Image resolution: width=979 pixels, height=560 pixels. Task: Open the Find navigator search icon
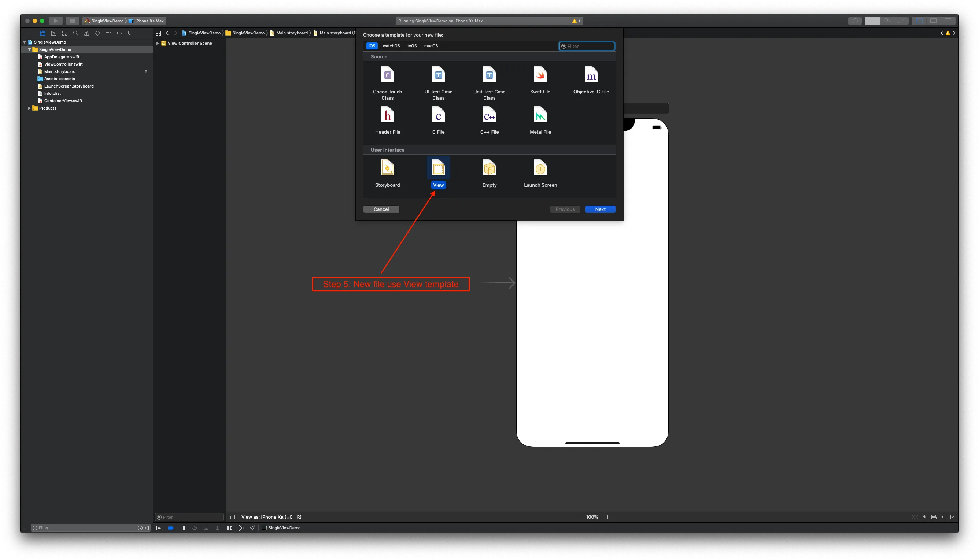[x=75, y=33]
